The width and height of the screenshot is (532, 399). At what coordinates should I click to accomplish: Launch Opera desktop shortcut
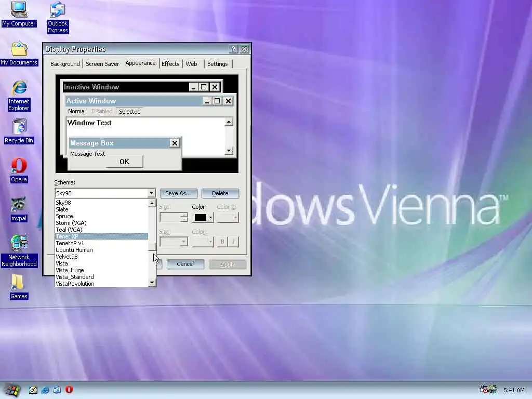[19, 170]
